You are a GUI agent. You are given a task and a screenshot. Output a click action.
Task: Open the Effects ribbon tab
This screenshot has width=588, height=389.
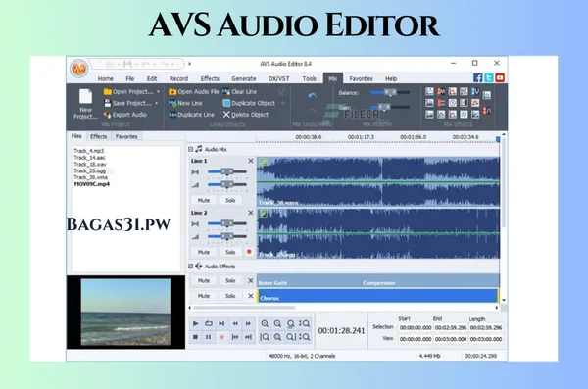210,78
